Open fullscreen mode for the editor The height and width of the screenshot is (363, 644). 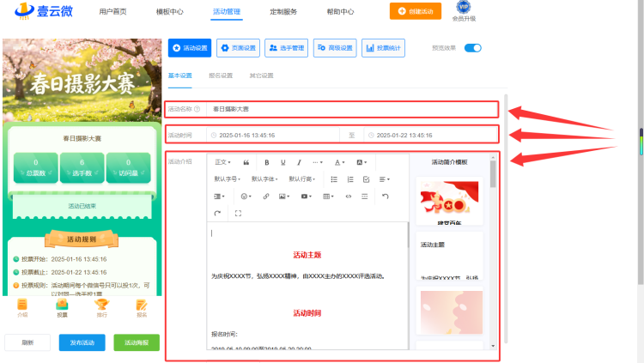coord(238,213)
